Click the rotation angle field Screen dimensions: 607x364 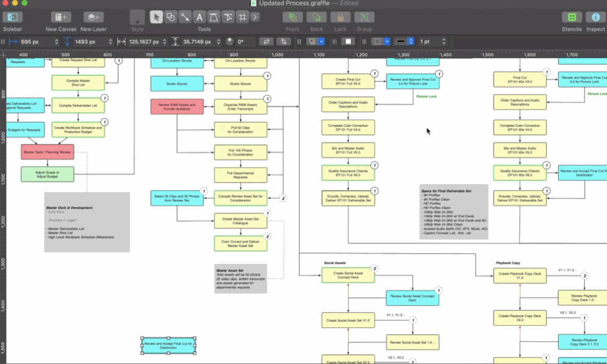tap(244, 41)
